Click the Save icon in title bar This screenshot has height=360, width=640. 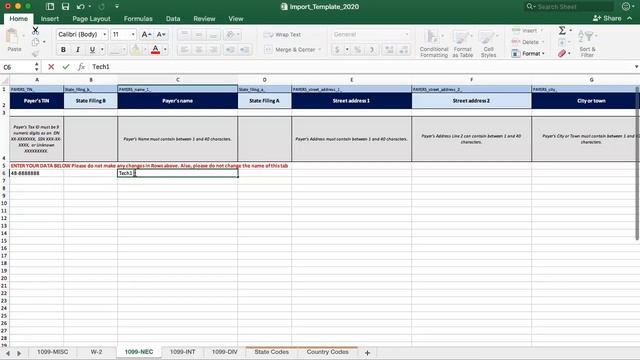coord(65,7)
